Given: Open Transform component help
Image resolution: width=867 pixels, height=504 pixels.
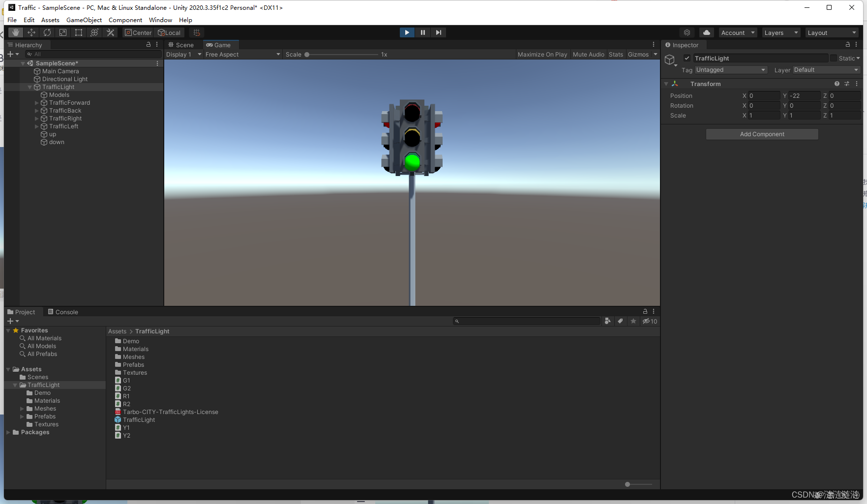Looking at the screenshot, I should pos(837,84).
